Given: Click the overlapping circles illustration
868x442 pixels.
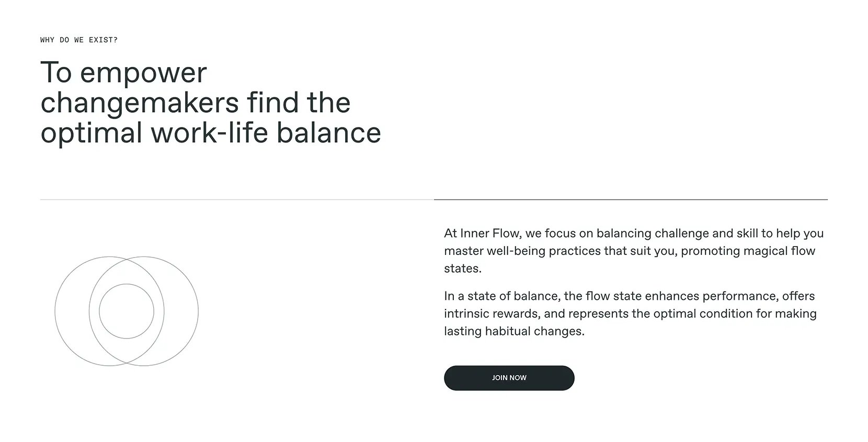Looking at the screenshot, I should [x=127, y=311].
